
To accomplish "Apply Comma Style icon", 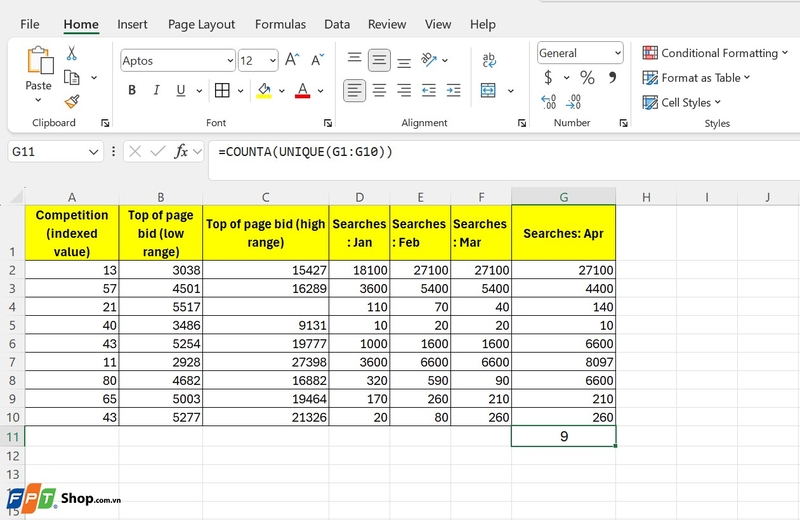I will click(x=612, y=77).
